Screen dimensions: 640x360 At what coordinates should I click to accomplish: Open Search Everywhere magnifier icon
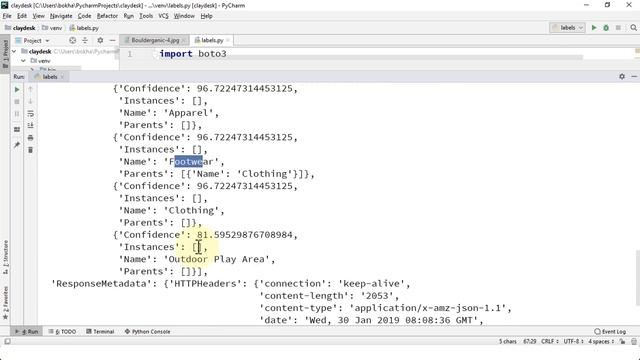coord(633,28)
